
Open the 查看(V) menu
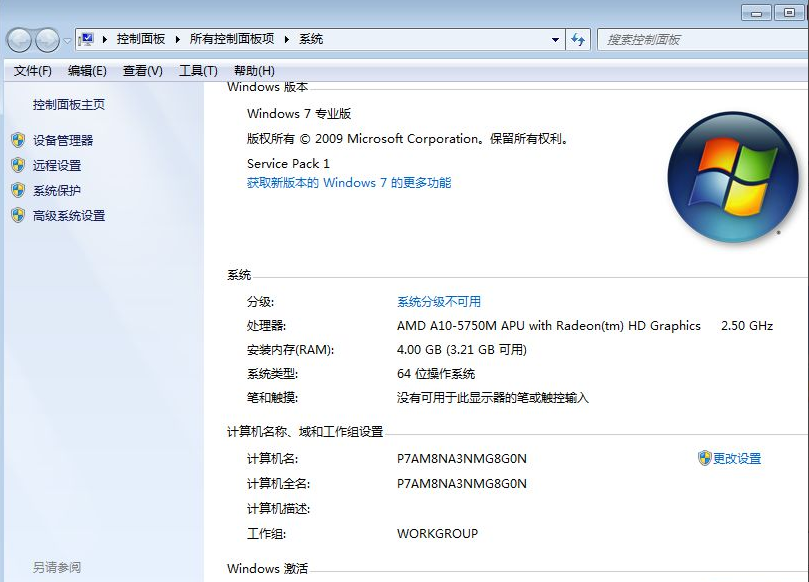(x=142, y=71)
